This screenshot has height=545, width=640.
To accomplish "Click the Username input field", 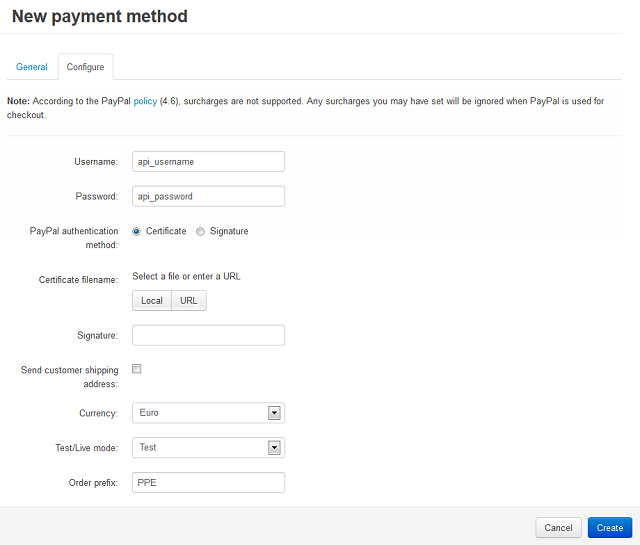I will (209, 162).
